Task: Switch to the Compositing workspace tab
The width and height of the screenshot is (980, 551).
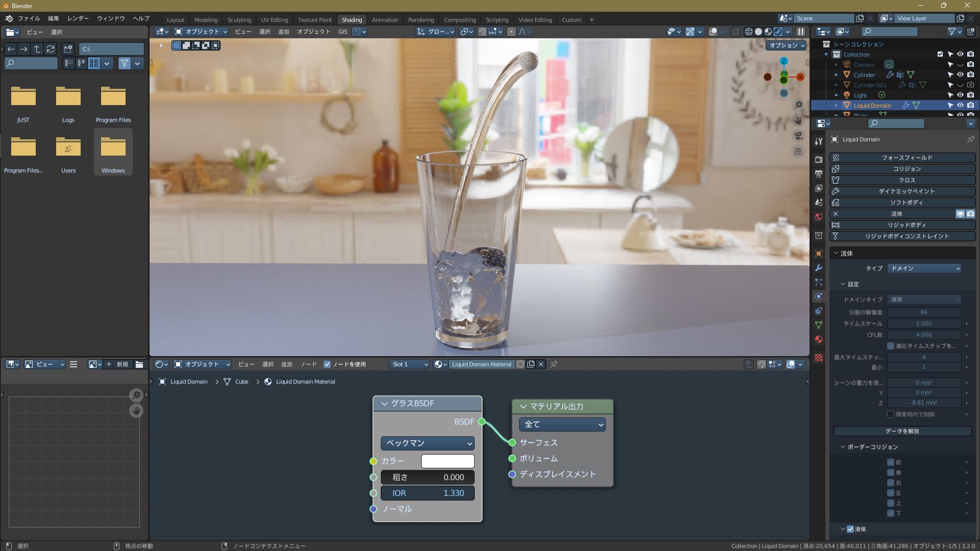Action: (x=459, y=20)
